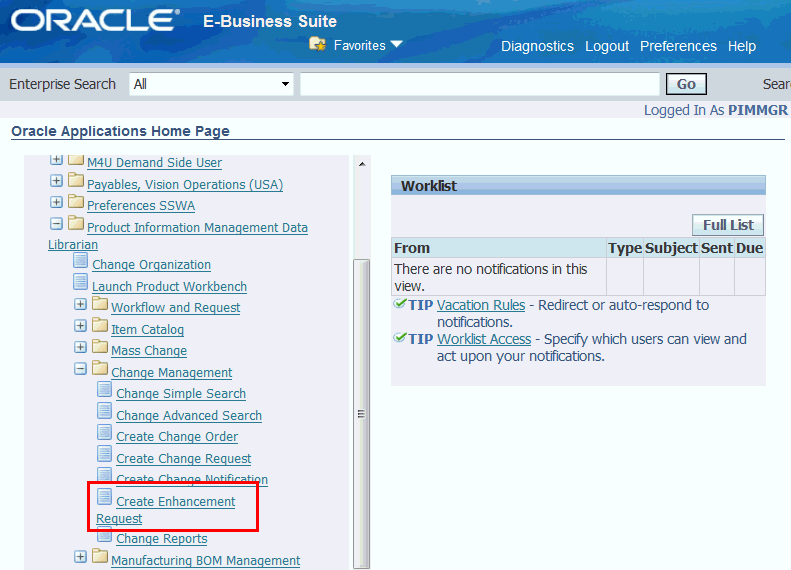Open the Create Change Request link

(184, 459)
